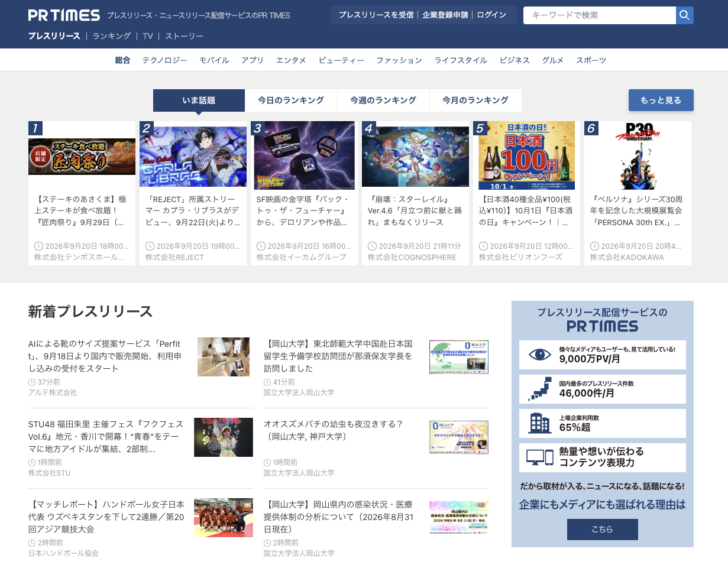This screenshot has height=562, width=728.
Task: Click company name 株式会社COGNOSPHERE
Action: pos(412,257)
